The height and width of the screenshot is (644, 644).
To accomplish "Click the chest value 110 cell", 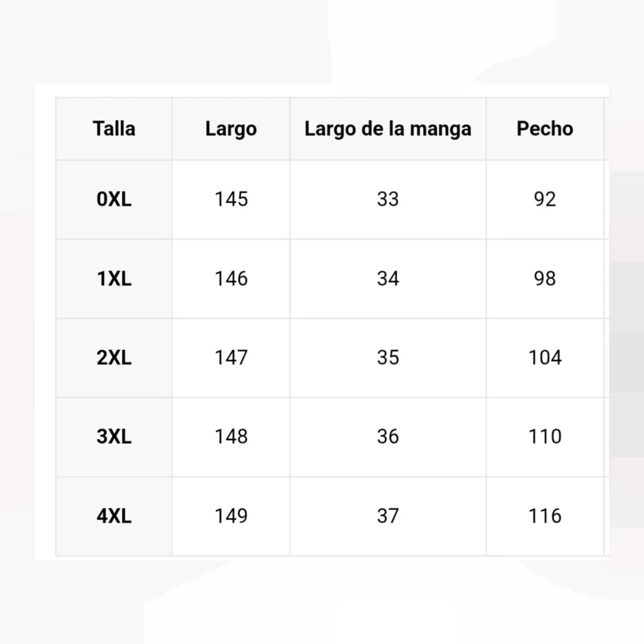I will click(x=545, y=437).
